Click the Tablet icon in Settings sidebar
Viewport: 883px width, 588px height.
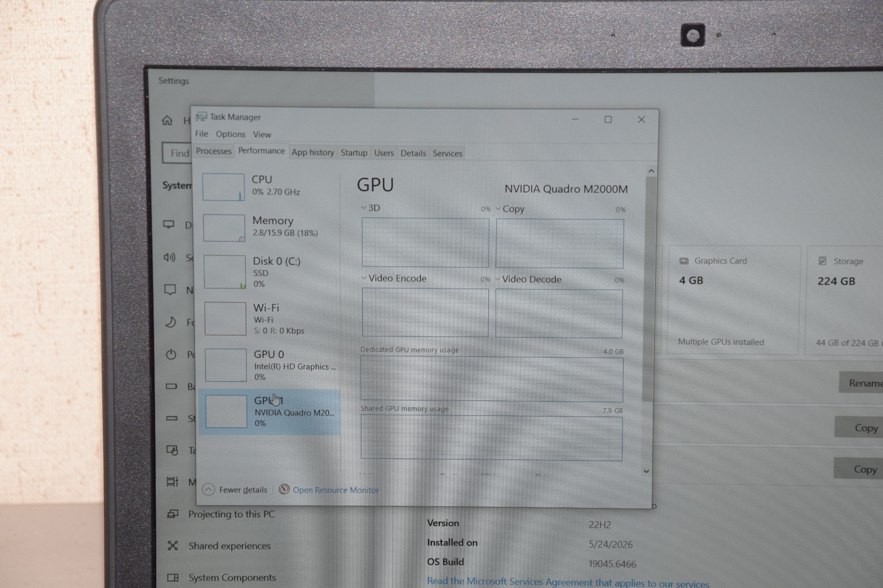(172, 450)
